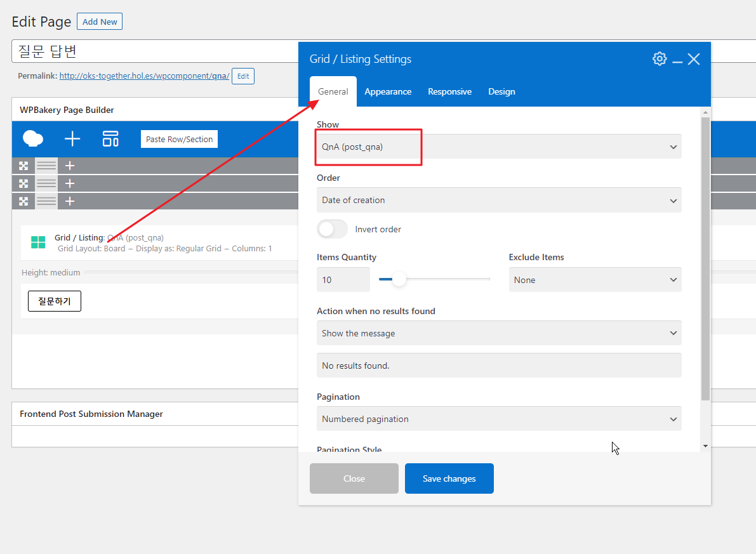Click the green Grid / Listing element icon
Screen dimensions: 756x554
pyautogui.click(x=38, y=242)
